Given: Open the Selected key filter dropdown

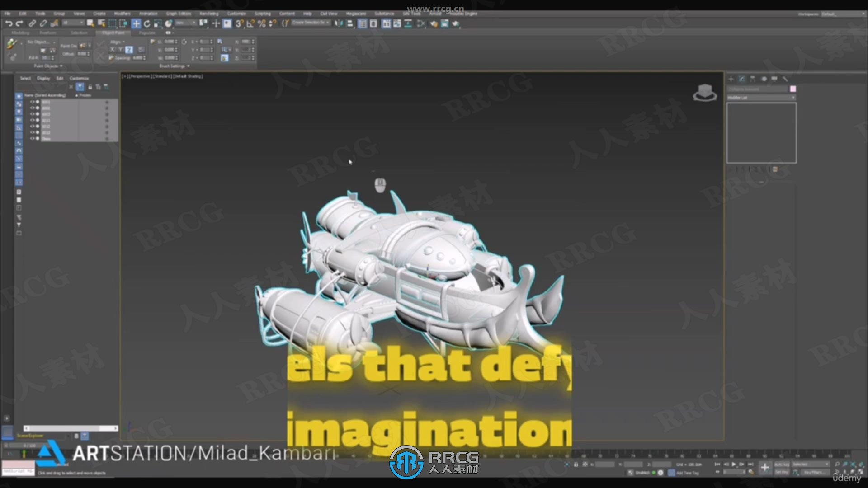Looking at the screenshot, I should [811, 464].
